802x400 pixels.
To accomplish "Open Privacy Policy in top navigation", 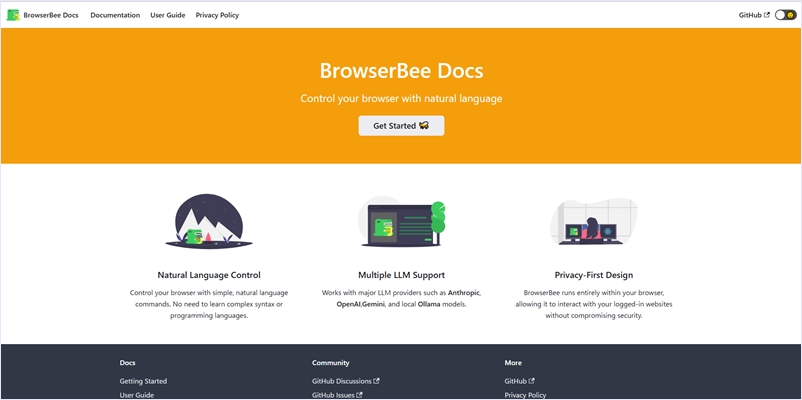I will 217,15.
